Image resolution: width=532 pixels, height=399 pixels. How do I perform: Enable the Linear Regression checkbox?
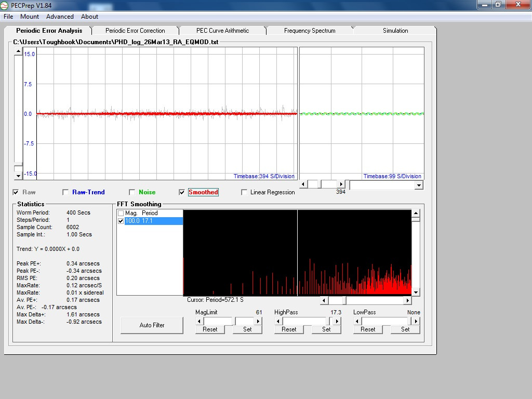point(244,192)
